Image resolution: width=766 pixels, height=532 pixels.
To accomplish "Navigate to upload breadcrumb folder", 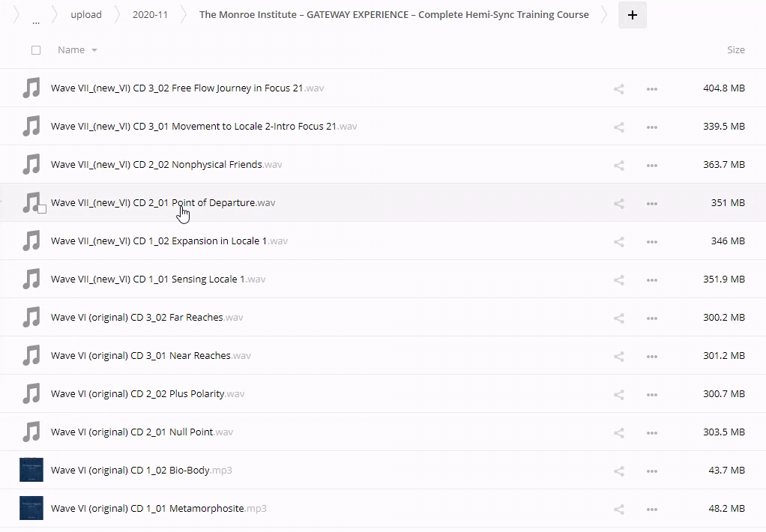I will pos(86,15).
